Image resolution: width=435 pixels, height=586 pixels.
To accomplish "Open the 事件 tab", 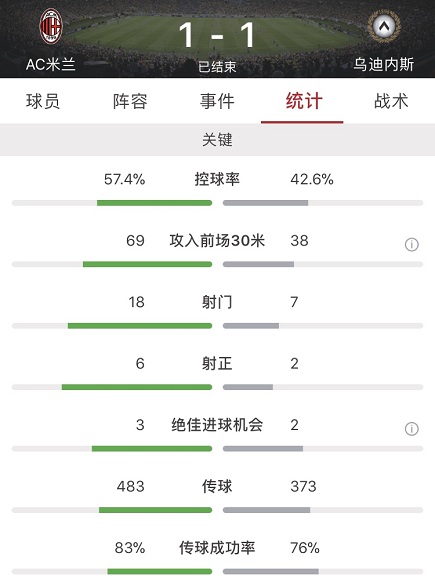I will coord(217,101).
